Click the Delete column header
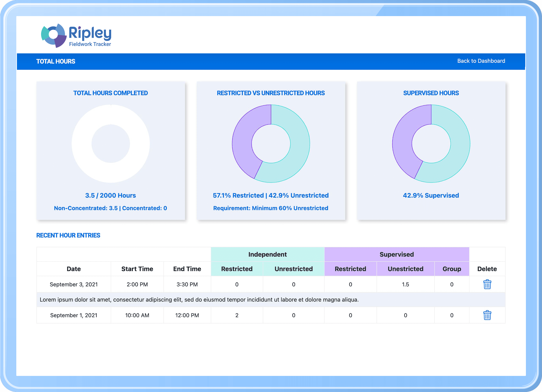Image resolution: width=542 pixels, height=392 pixels. 487,269
